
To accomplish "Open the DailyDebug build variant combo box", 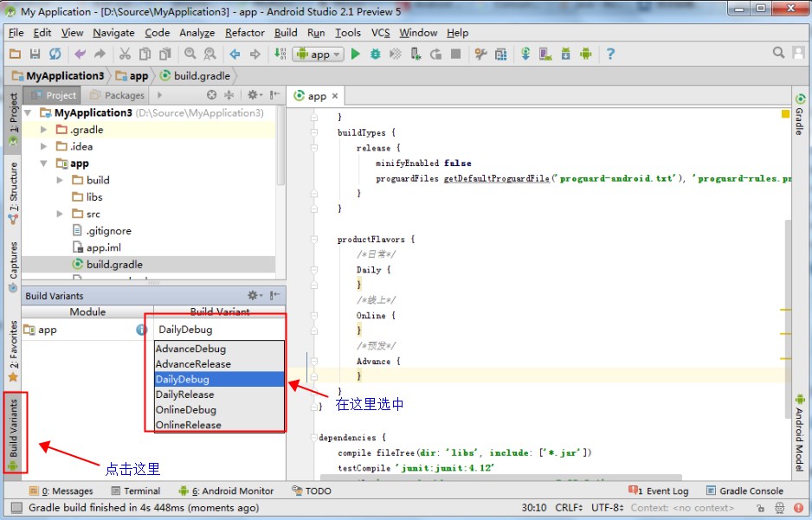I will click(220, 330).
